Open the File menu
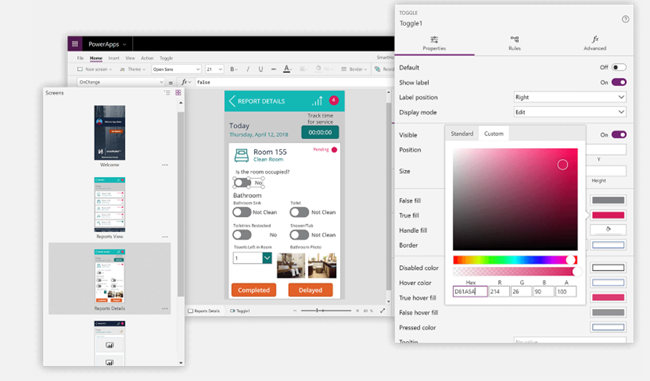The image size is (650, 381). pyautogui.click(x=80, y=58)
